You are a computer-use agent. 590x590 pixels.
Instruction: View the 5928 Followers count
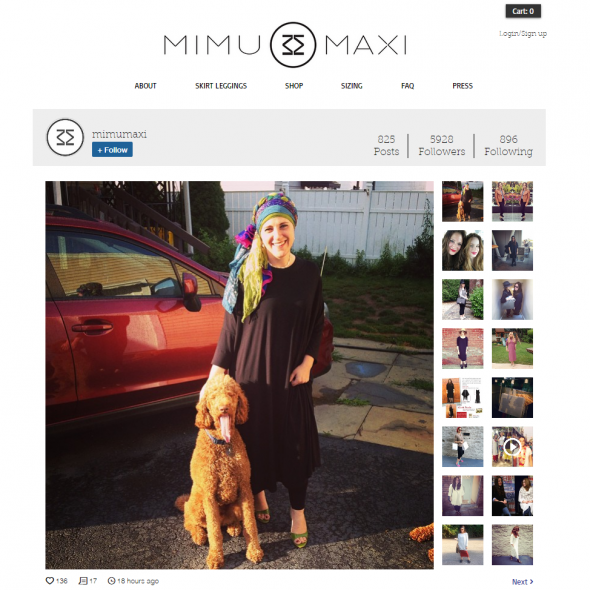442,145
